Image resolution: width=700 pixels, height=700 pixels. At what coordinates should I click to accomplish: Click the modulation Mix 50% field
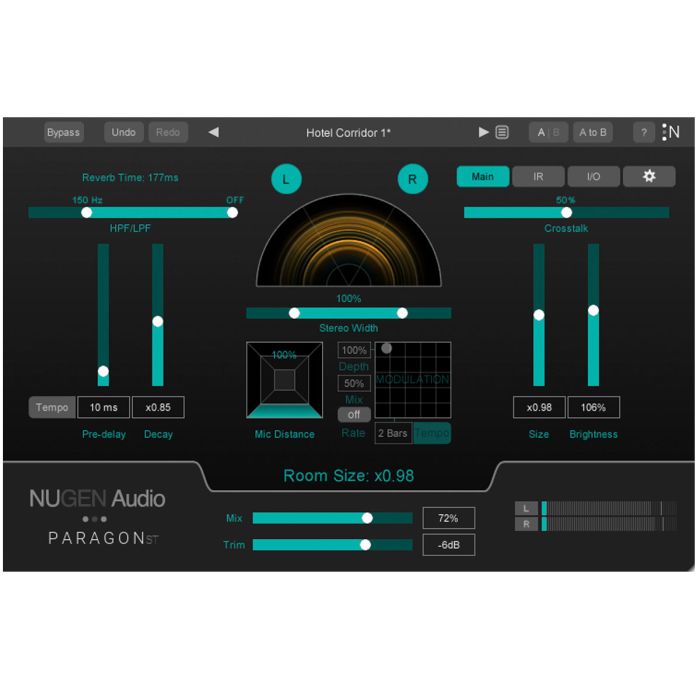pos(354,383)
